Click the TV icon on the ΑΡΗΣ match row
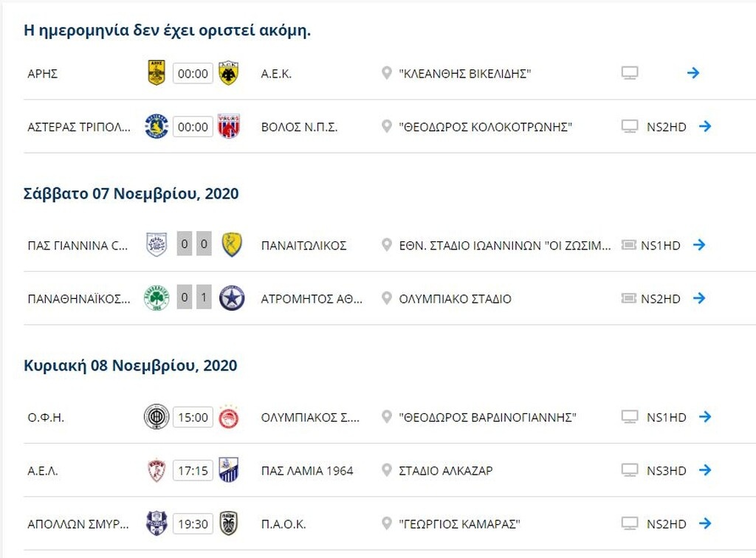The image size is (756, 558). [630, 73]
